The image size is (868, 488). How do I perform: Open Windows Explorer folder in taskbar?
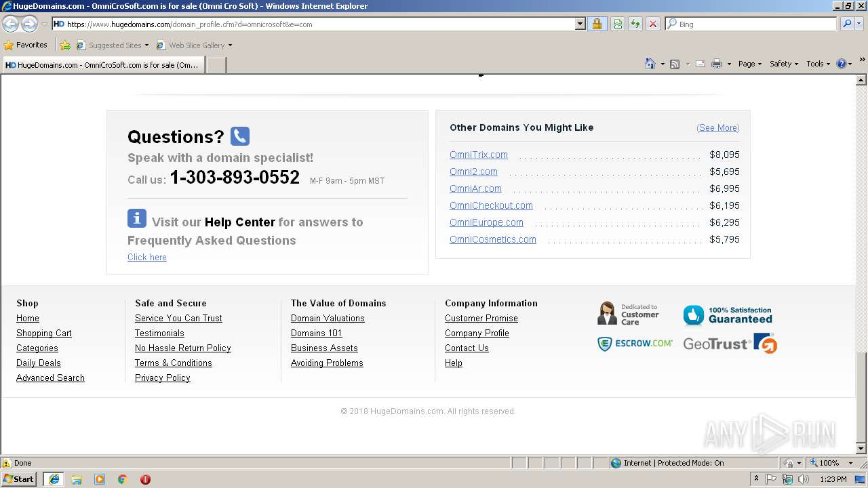pos(77,479)
